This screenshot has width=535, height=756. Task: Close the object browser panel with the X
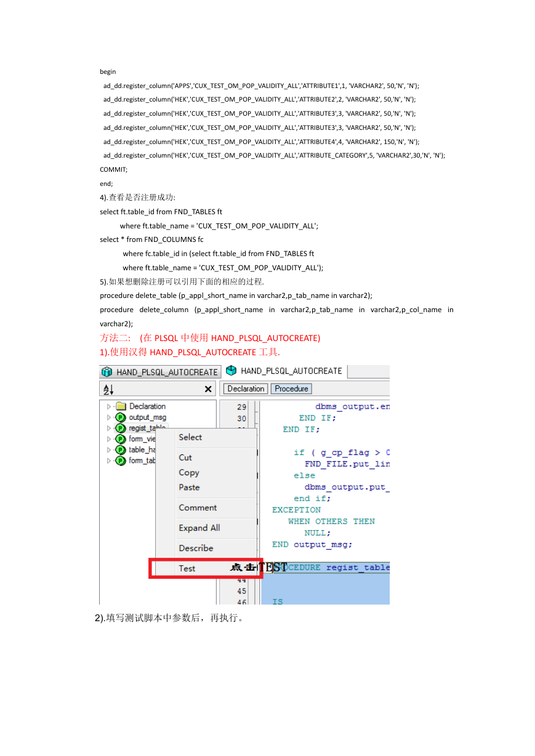tap(208, 389)
